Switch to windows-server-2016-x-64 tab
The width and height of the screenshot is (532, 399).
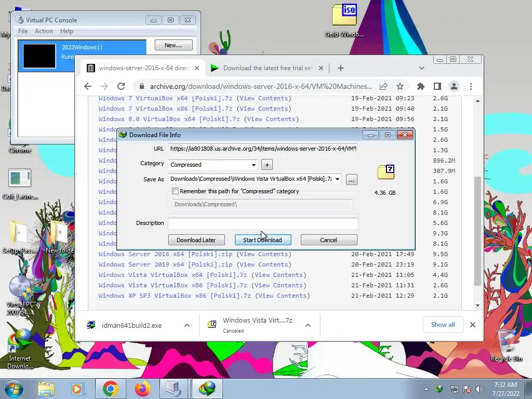pos(142,68)
